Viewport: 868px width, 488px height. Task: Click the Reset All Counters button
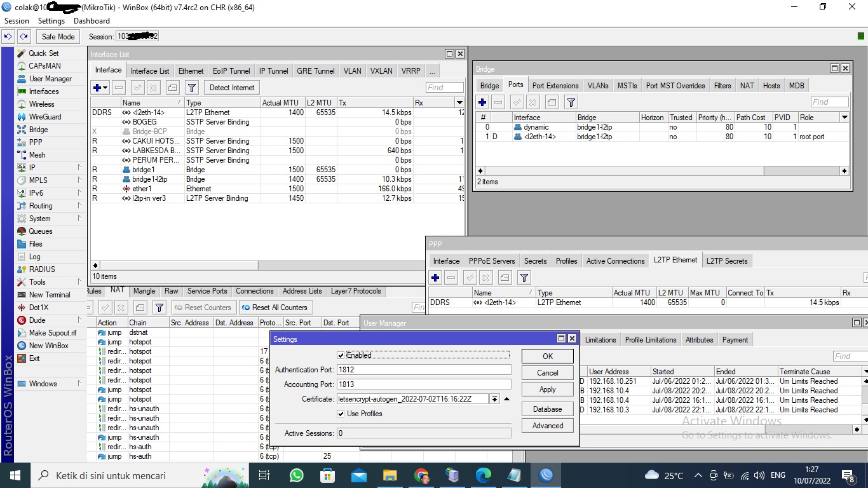pos(275,308)
